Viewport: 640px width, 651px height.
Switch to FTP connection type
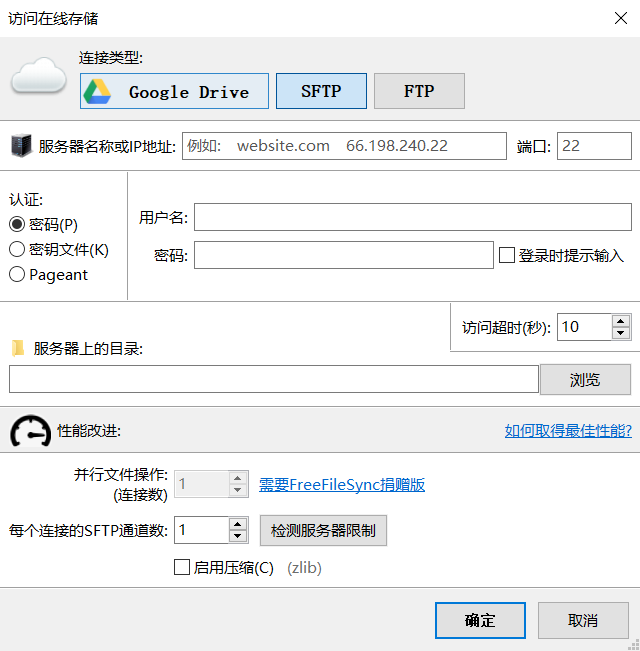click(x=419, y=91)
